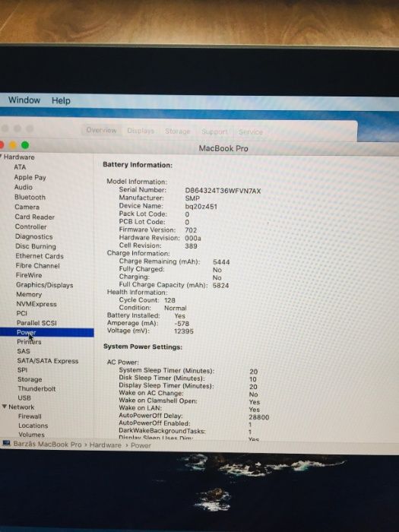Click the green zoom button
This screenshot has height=532, width=399.
[x=25, y=145]
